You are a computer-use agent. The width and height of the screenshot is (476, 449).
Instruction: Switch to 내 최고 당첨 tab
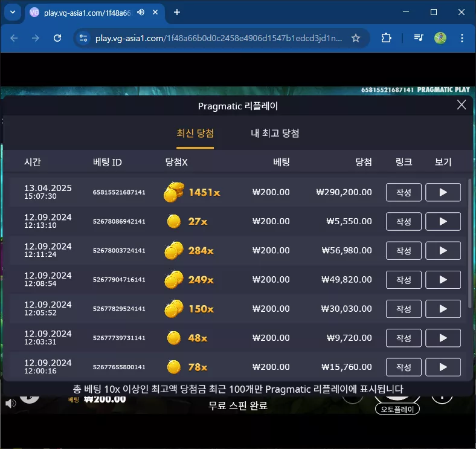[x=275, y=133]
